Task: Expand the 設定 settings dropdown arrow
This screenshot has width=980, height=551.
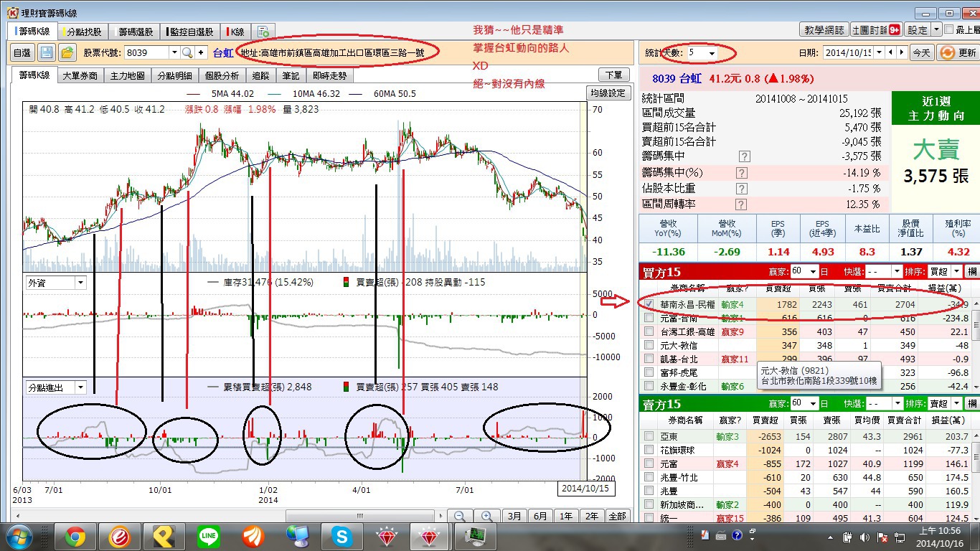Action: tap(936, 30)
